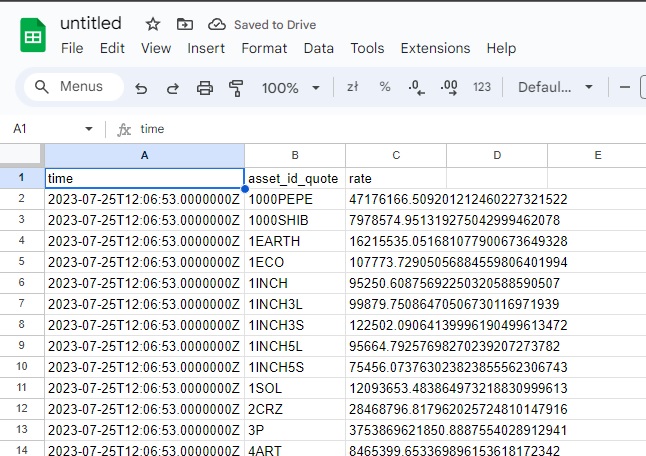This screenshot has width=646, height=456.
Task: Click the Move to folder icon
Action: click(185, 24)
